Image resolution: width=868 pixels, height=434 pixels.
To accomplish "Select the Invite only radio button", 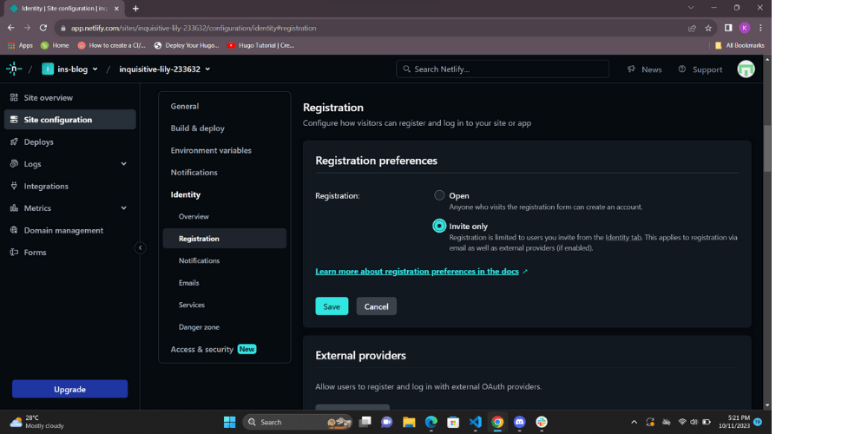I will [x=439, y=226].
